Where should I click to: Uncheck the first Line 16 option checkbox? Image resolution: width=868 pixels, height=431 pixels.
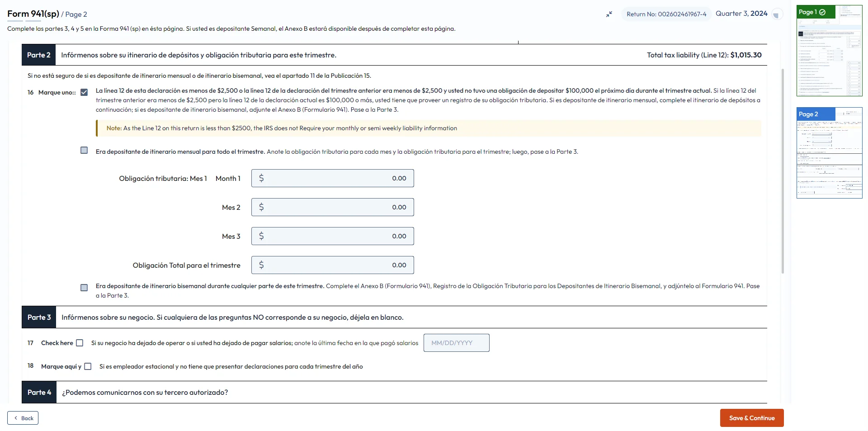(x=84, y=92)
